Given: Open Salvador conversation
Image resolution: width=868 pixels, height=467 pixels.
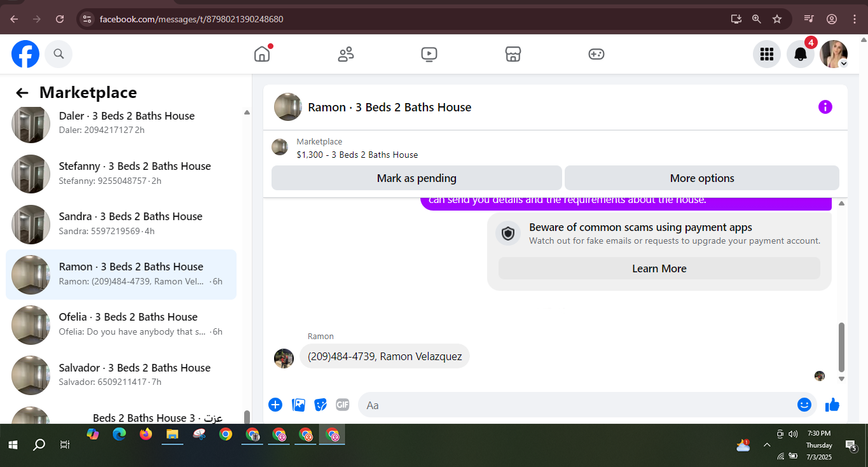Looking at the screenshot, I should tap(121, 375).
